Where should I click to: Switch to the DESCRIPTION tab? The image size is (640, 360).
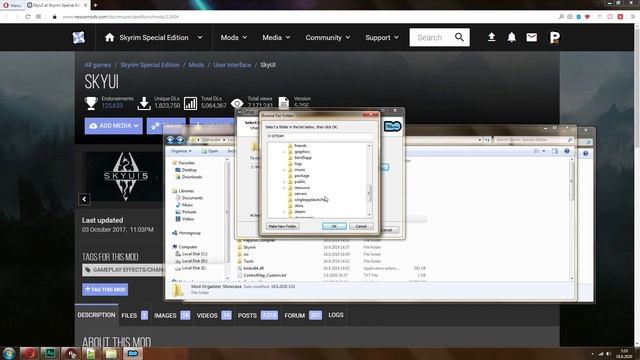[x=96, y=315]
